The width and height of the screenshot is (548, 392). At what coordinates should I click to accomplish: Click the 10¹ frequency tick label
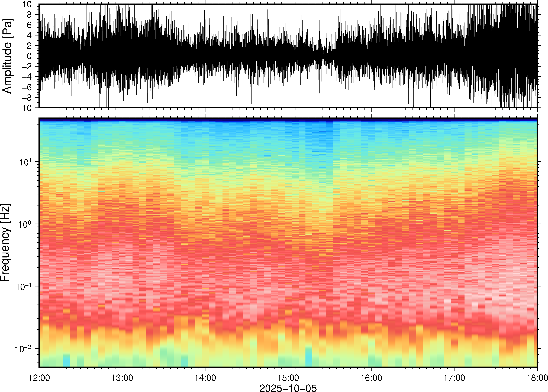pos(25,162)
